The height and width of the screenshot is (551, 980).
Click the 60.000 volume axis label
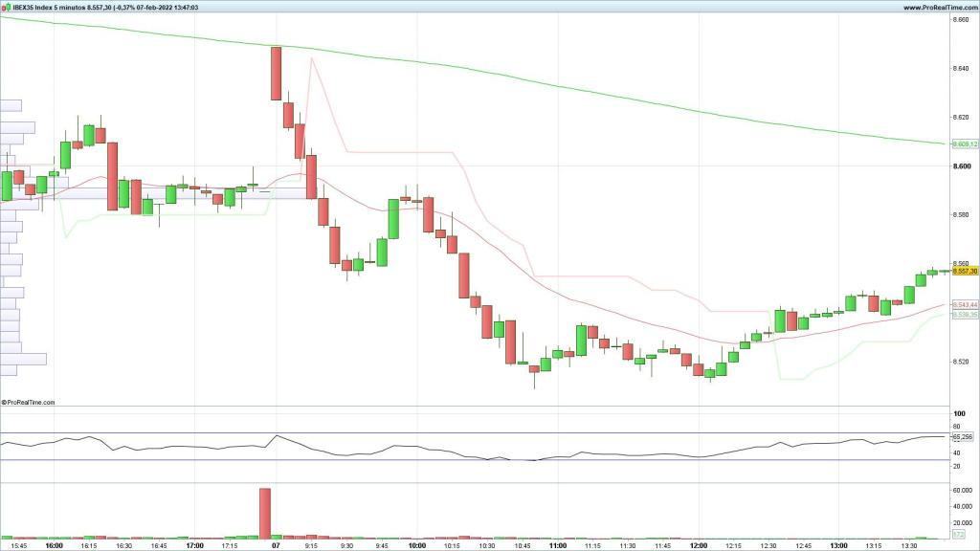963,489
